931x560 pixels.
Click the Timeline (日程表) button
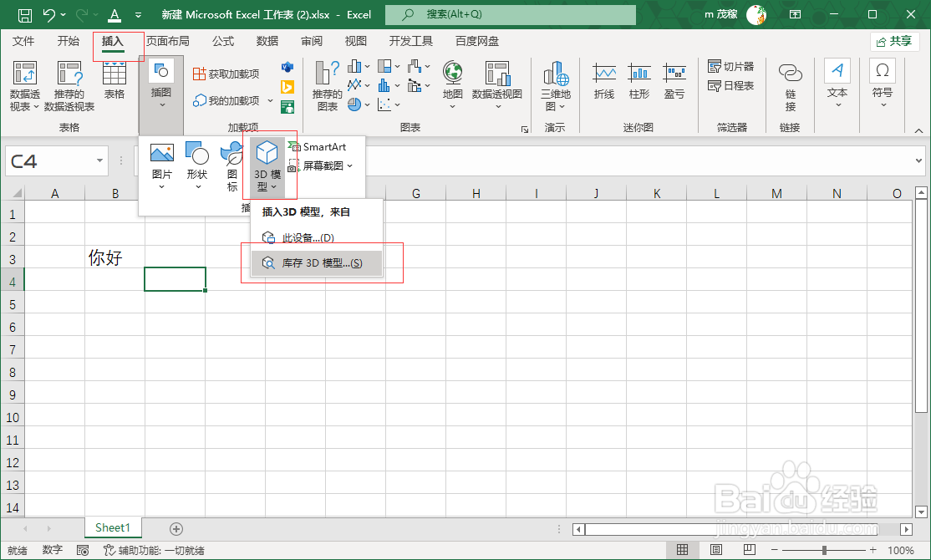click(731, 86)
